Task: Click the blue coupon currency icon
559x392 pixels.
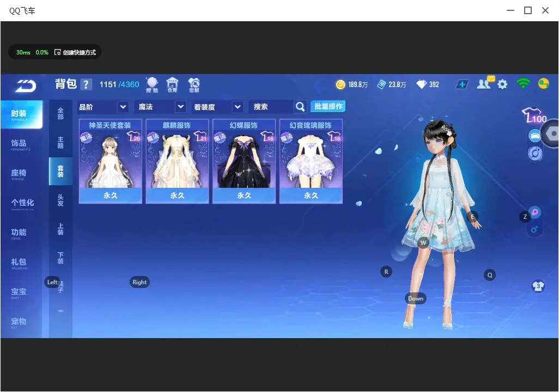Action: (381, 84)
